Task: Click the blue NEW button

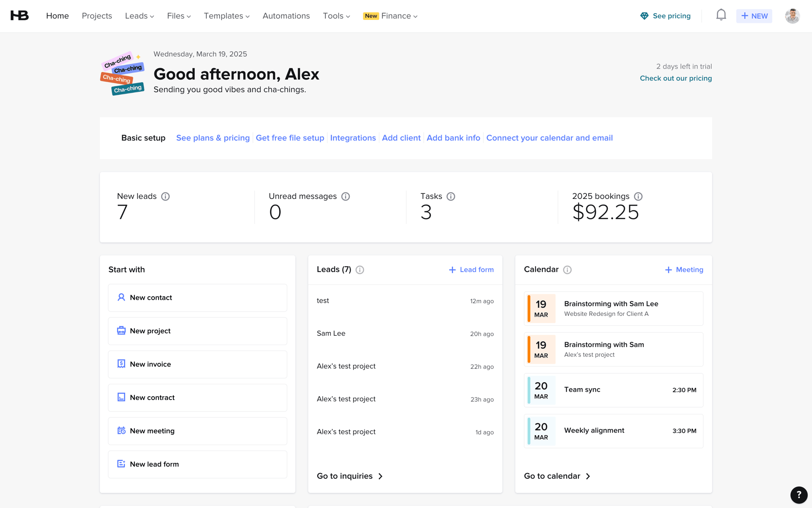Action: tap(754, 16)
